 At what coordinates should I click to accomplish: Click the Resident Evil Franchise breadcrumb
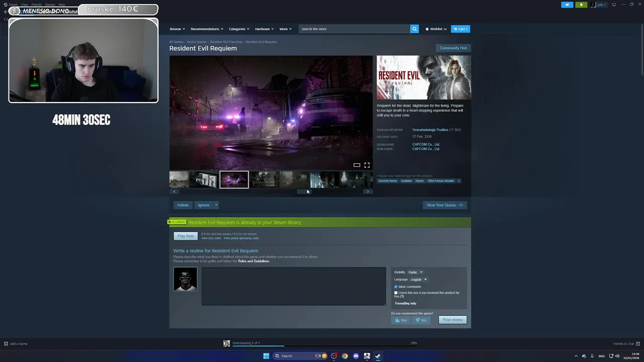click(x=226, y=42)
